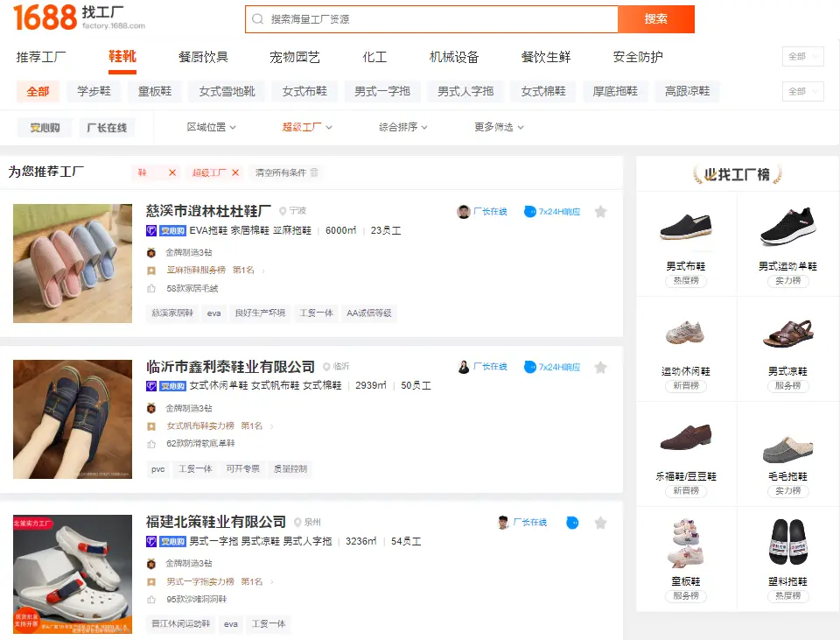This screenshot has width=840, height=640.
Task: Click 热度榜 badge under 塑料拖鞋
Action: coord(787,596)
